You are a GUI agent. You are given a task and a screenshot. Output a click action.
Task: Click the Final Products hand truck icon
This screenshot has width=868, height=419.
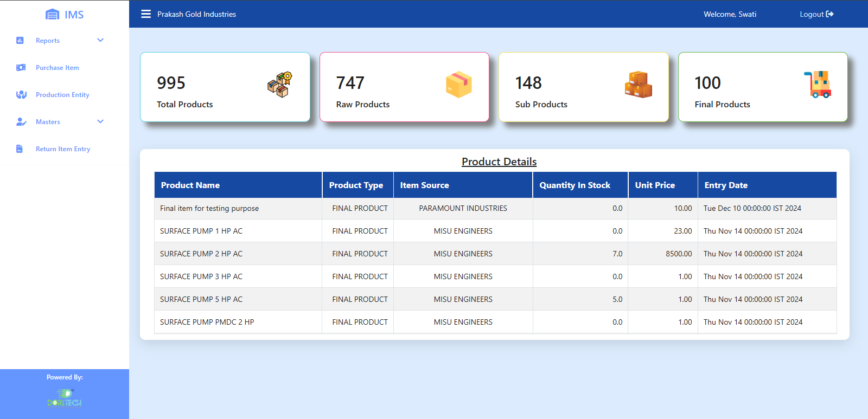(x=818, y=85)
